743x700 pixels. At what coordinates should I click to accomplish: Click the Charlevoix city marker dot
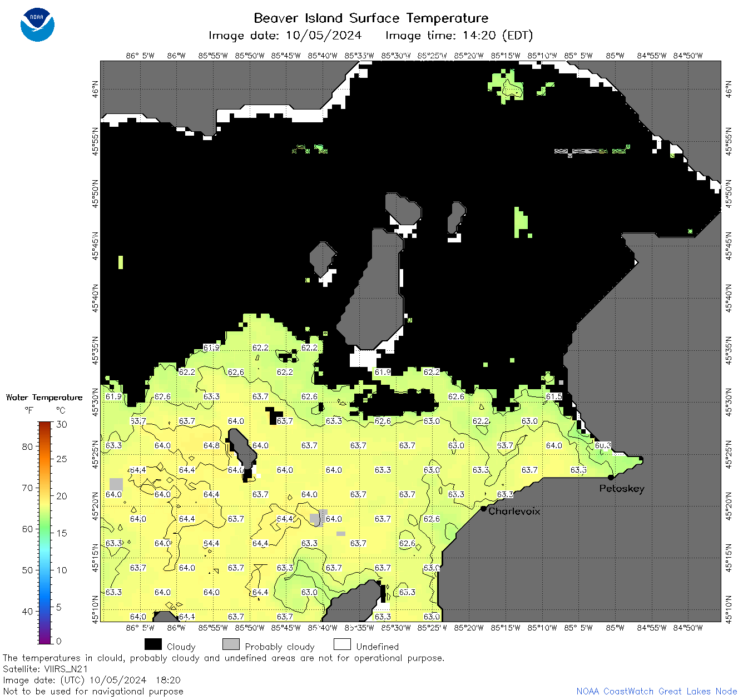click(483, 508)
